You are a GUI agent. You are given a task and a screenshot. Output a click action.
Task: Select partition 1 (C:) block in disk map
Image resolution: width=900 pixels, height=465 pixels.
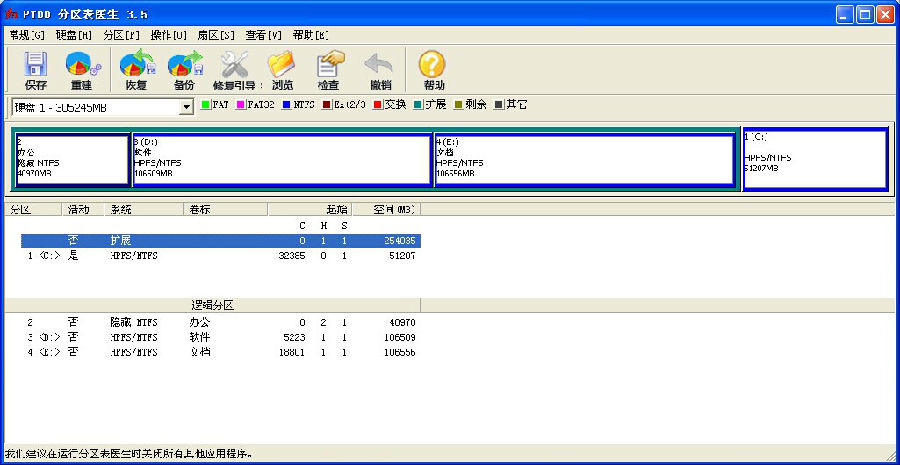815,159
